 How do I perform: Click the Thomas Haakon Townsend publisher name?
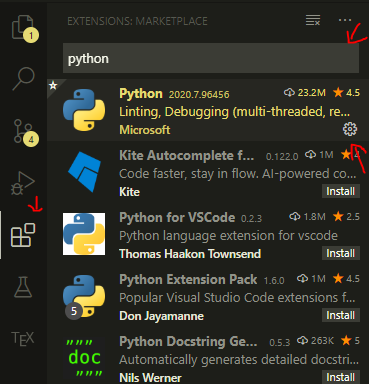click(x=190, y=254)
